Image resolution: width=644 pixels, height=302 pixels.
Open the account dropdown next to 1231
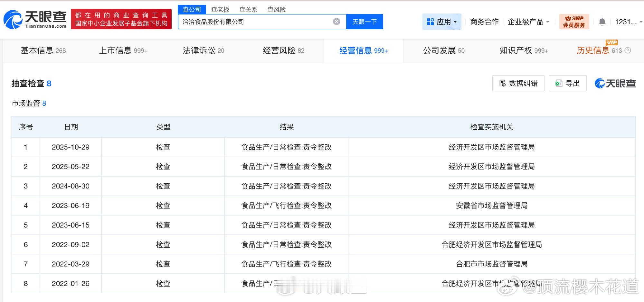(x=628, y=22)
